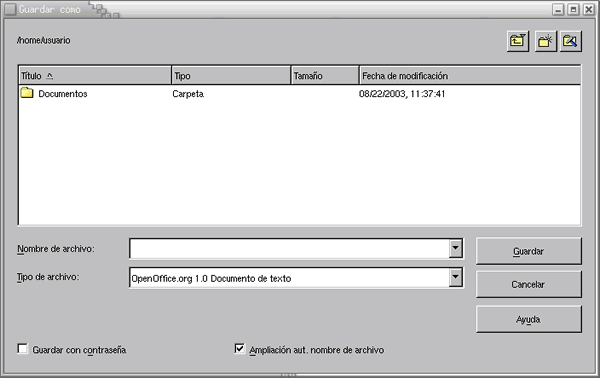Screen dimensions: 600x378
Task: Select OpenOffice.org 1.0 Documento de texto combo box
Action: [296, 278]
